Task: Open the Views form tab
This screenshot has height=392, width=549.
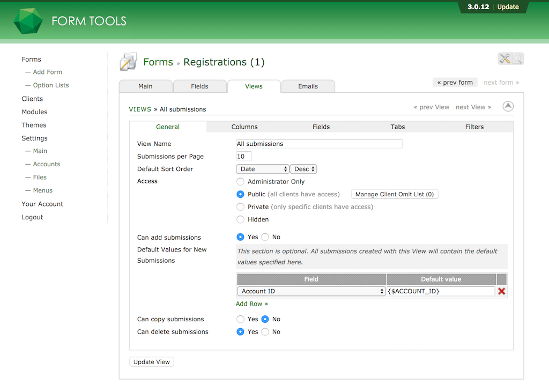Action: (254, 86)
